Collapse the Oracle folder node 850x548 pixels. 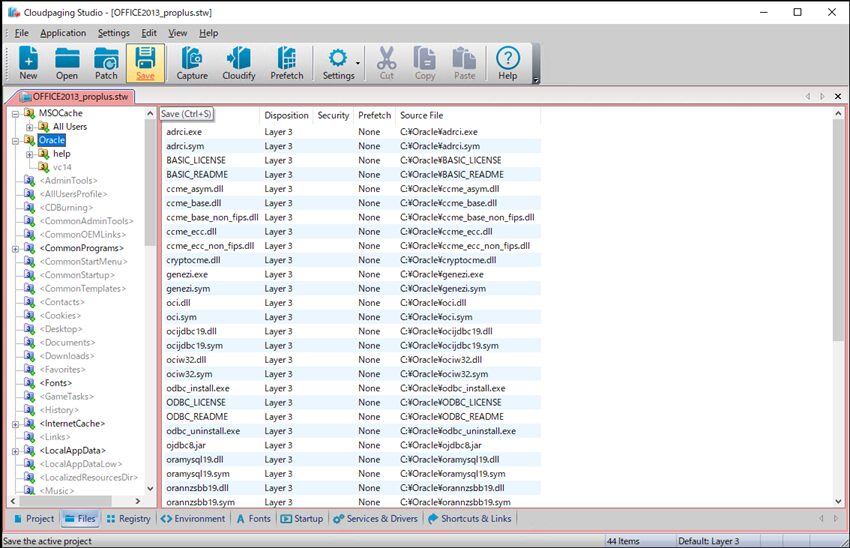point(16,141)
